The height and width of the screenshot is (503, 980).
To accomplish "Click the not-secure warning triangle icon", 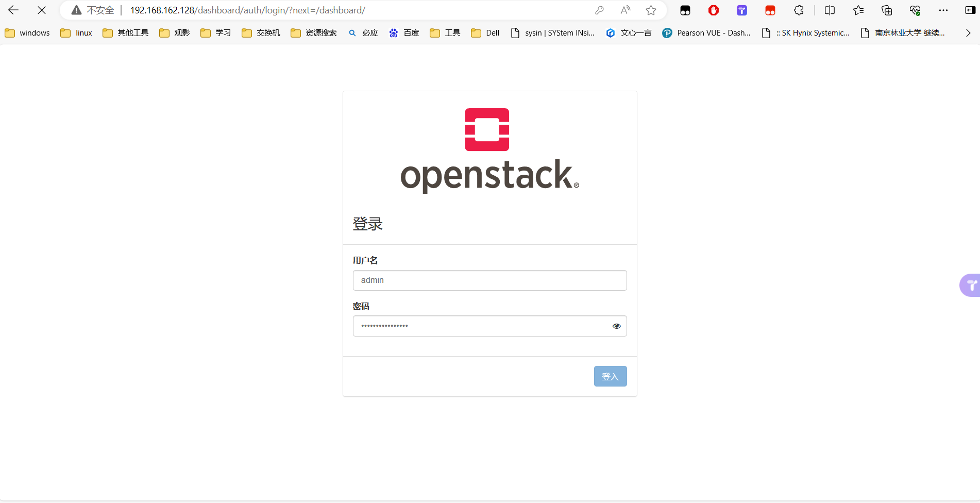I will 76,10.
